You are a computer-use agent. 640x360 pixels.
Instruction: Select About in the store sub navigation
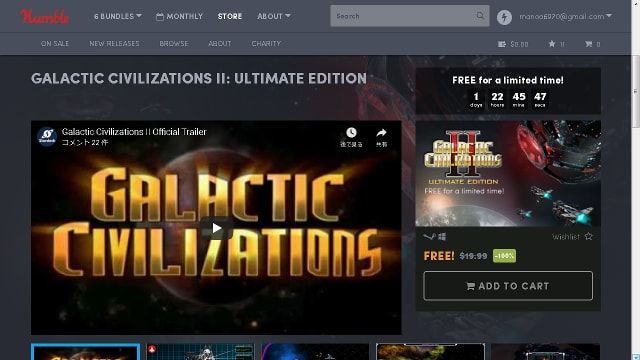220,44
